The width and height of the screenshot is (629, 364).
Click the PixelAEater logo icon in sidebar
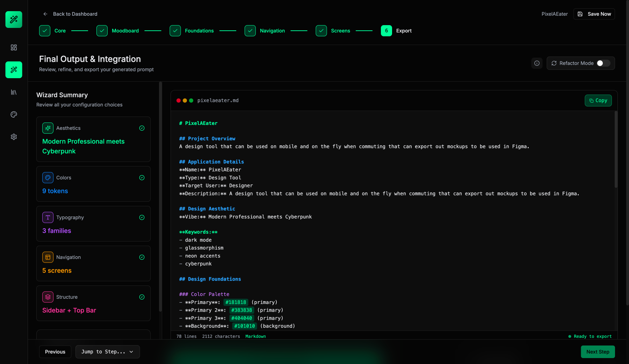(x=14, y=20)
